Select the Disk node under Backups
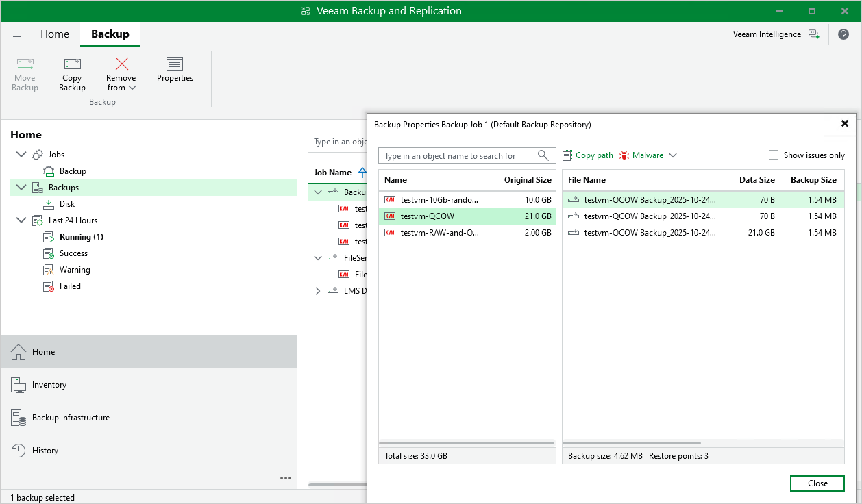Viewport: 862px width, 504px height. pyautogui.click(x=67, y=204)
